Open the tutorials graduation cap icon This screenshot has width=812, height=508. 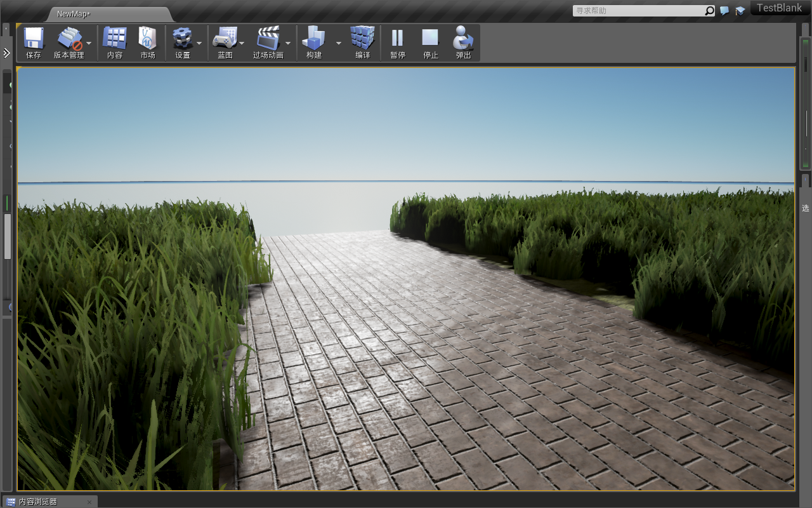tap(740, 11)
